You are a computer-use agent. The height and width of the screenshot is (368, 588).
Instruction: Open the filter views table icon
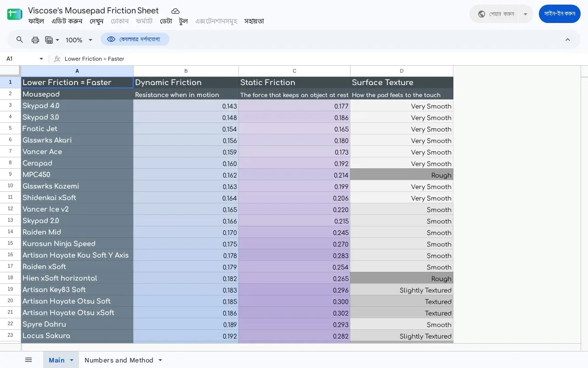pyautogui.click(x=52, y=40)
